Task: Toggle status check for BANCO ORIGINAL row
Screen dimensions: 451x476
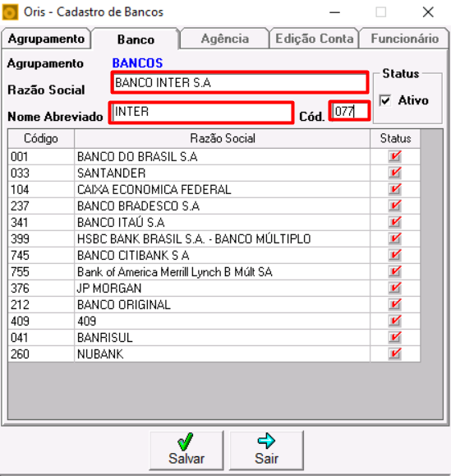Action: click(395, 304)
